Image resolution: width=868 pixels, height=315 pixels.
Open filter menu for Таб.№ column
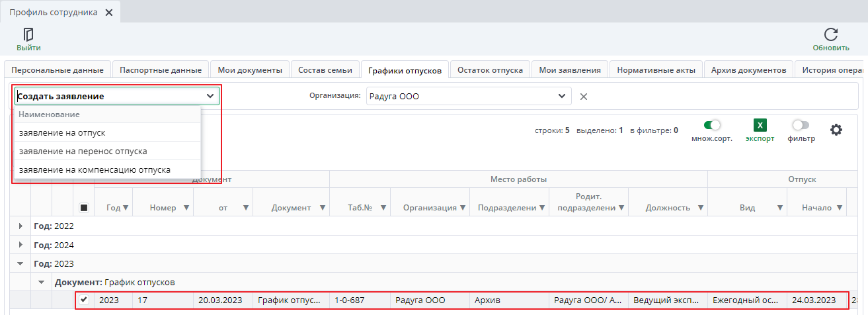coord(383,208)
